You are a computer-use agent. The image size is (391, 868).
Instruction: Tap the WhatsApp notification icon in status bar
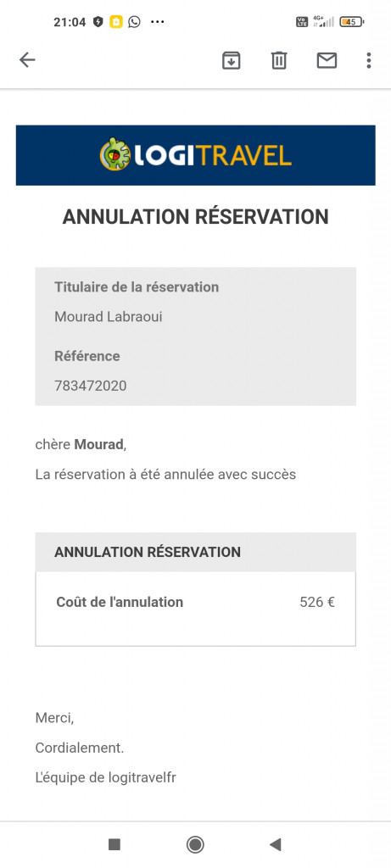pos(134,22)
